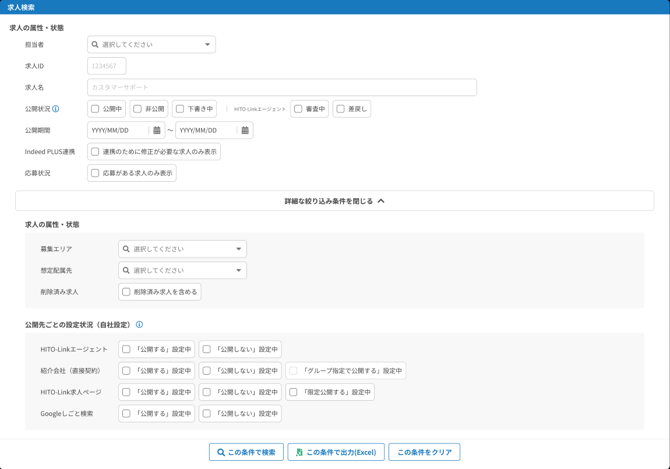
Task: Check Googleしごと検索 「公開しない」設定中
Action: pyautogui.click(x=207, y=413)
